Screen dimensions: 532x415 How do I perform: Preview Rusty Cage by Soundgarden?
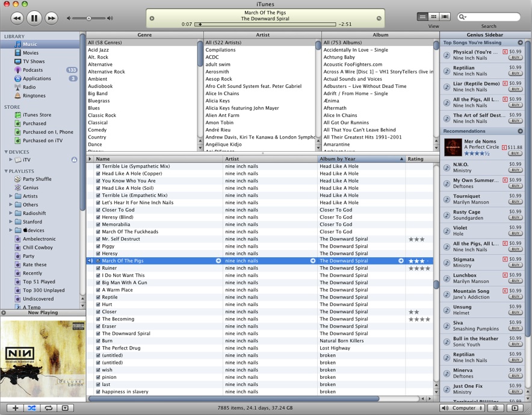coord(447,215)
